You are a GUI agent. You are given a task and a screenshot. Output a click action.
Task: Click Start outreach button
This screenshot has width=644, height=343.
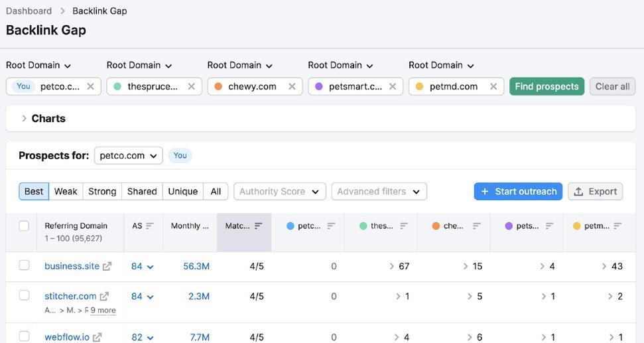(x=518, y=192)
